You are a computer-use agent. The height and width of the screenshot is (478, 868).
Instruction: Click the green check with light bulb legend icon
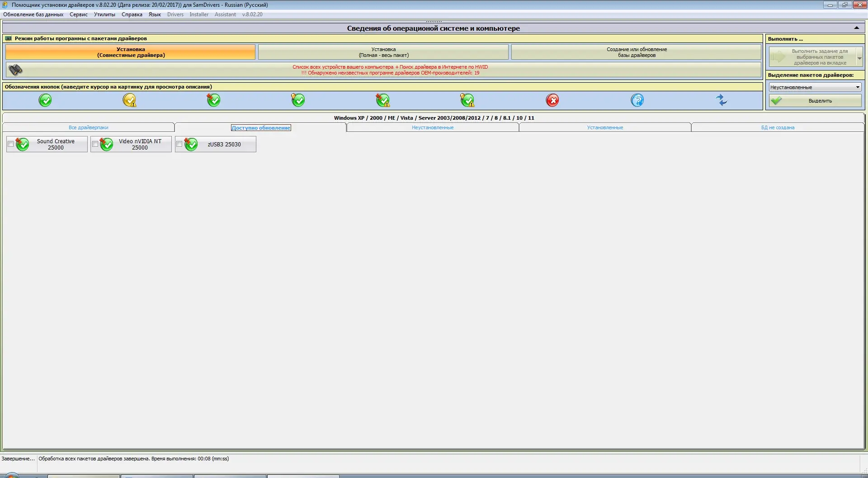pos(298,100)
